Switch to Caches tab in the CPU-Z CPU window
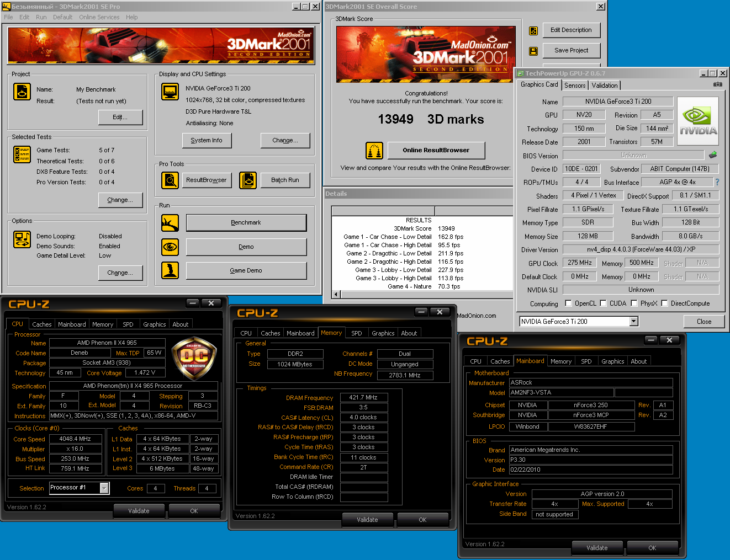Image resolution: width=730 pixels, height=560 pixels. click(41, 324)
